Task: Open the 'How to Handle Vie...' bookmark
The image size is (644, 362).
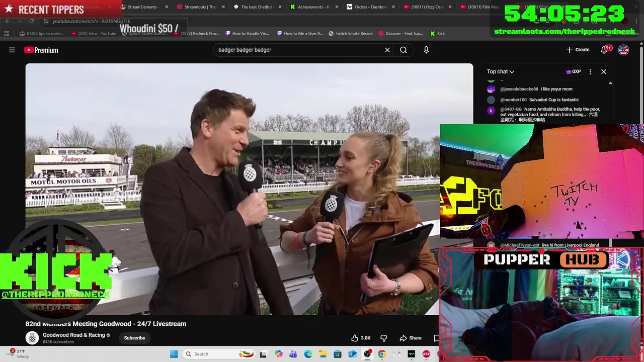Action: click(x=247, y=33)
